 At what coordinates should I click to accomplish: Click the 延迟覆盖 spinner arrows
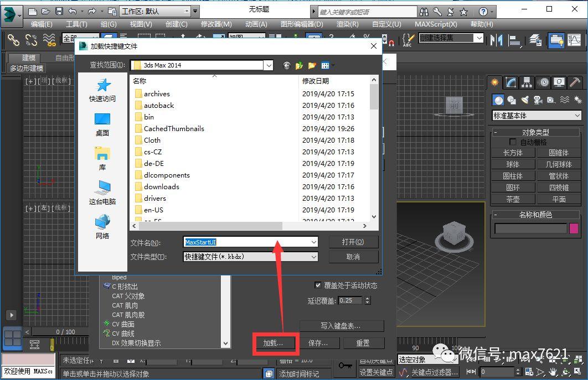point(368,300)
